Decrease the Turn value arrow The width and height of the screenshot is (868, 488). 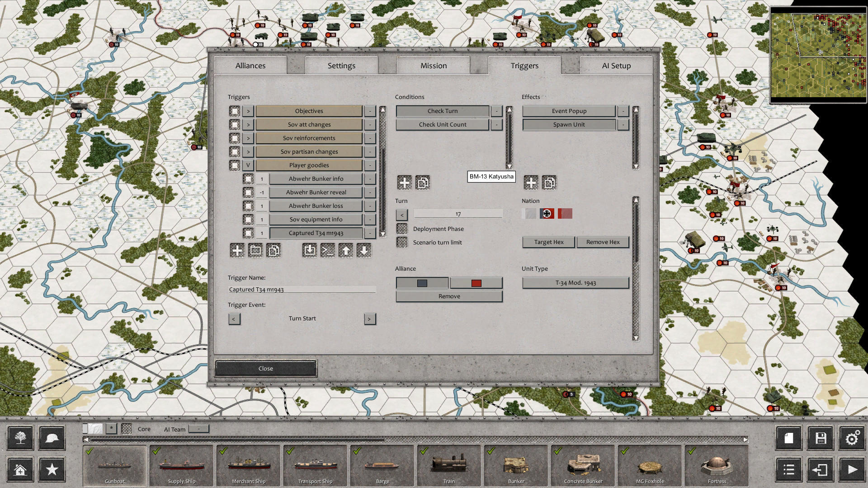tap(402, 215)
